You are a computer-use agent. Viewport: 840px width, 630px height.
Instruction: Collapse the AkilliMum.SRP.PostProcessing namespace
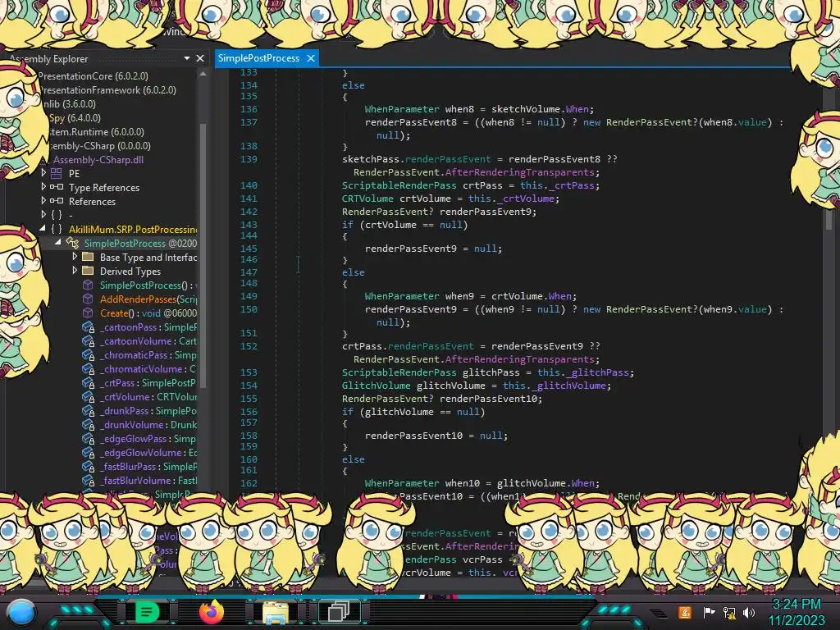[x=43, y=229]
